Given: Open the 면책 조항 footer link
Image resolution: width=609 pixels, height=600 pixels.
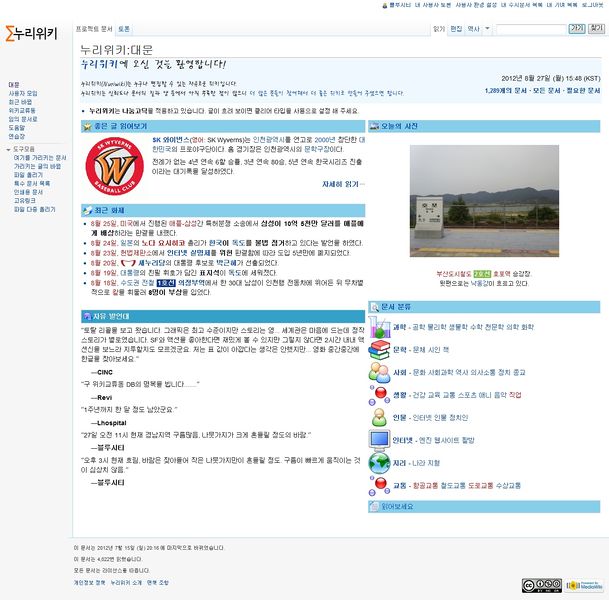Looking at the screenshot, I should 158,583.
